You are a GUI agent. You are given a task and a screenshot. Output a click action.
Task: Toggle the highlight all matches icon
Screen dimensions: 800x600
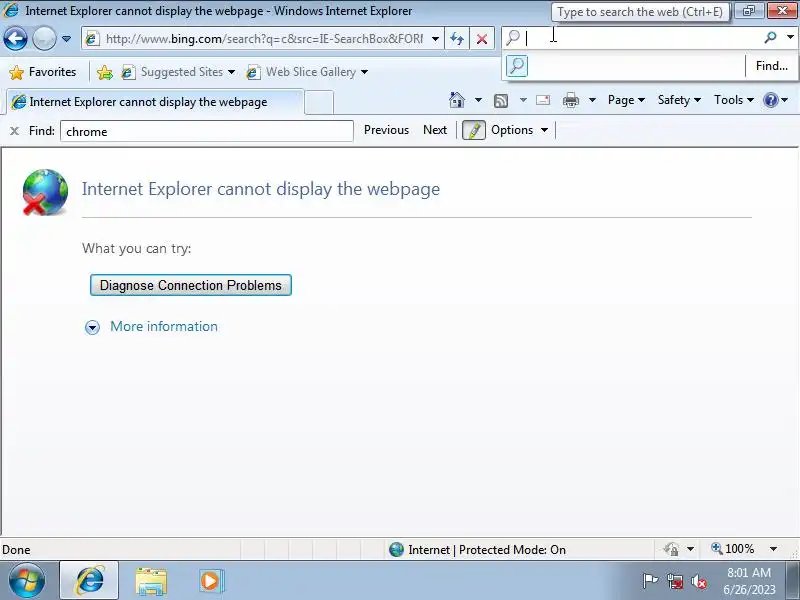point(473,130)
